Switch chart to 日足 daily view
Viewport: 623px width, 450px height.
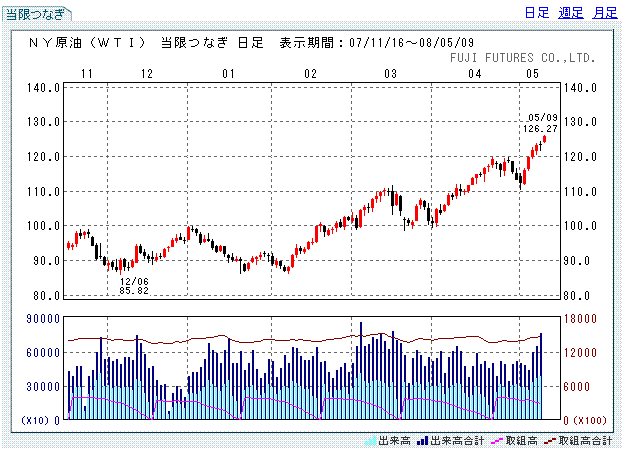(537, 13)
